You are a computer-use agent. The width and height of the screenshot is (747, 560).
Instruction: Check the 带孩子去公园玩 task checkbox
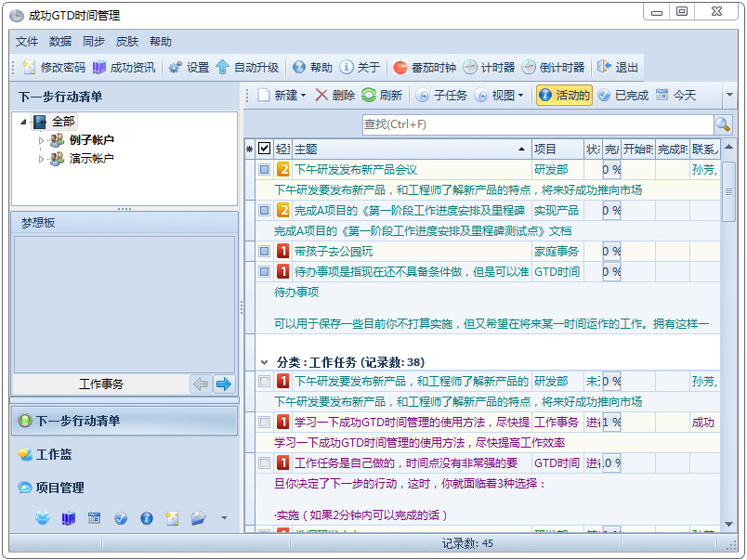tap(264, 251)
